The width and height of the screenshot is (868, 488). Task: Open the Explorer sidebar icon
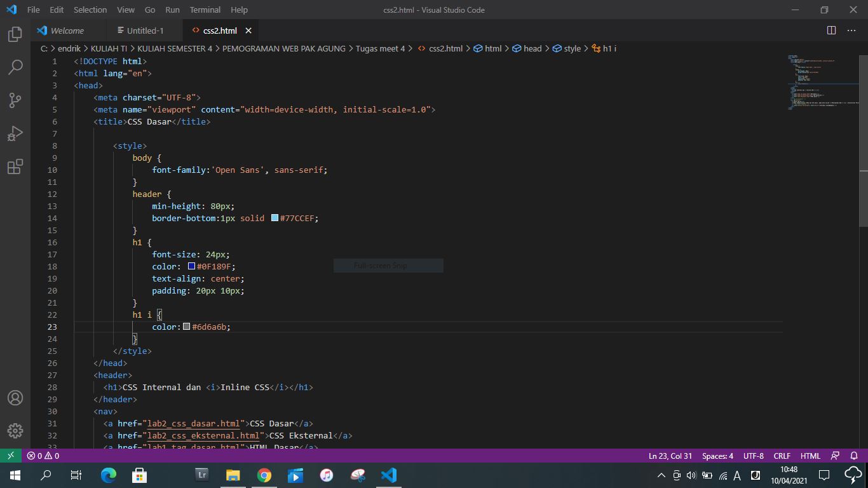point(14,35)
